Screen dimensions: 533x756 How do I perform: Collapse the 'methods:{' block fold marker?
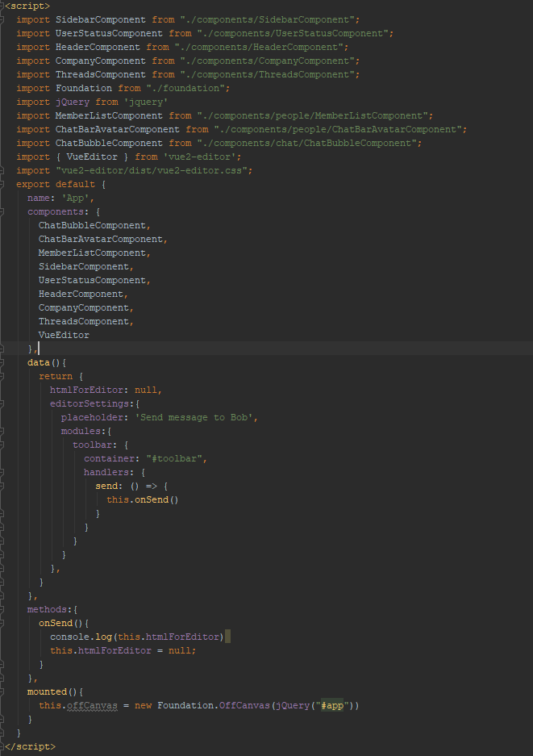[x=2, y=609]
